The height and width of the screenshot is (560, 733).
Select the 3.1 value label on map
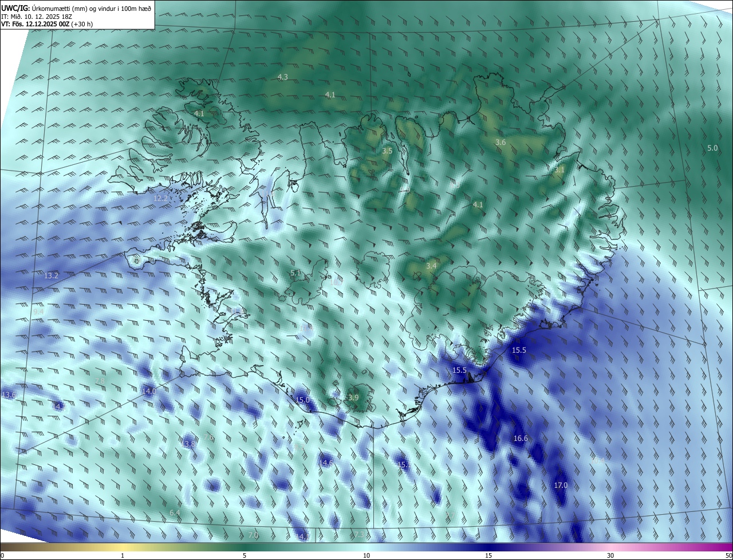tap(559, 170)
